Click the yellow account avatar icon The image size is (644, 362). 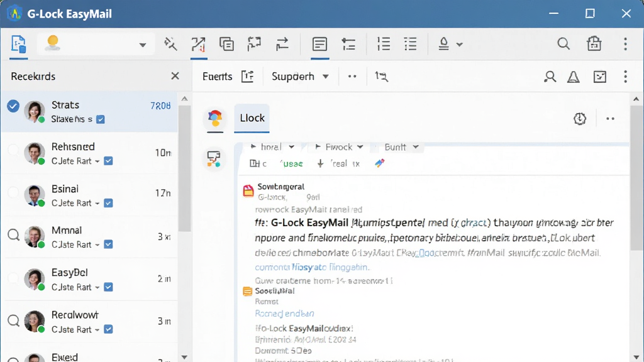(x=53, y=43)
